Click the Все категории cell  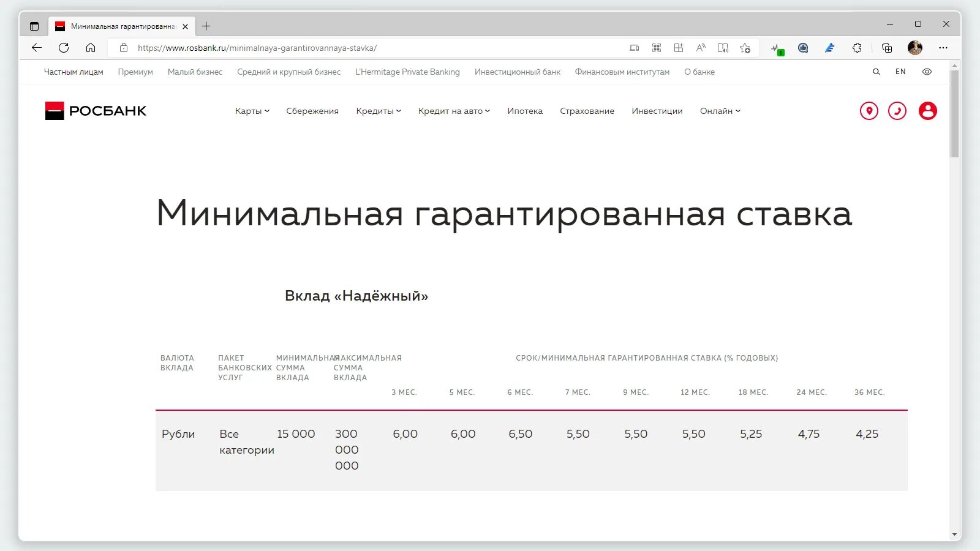(x=247, y=442)
